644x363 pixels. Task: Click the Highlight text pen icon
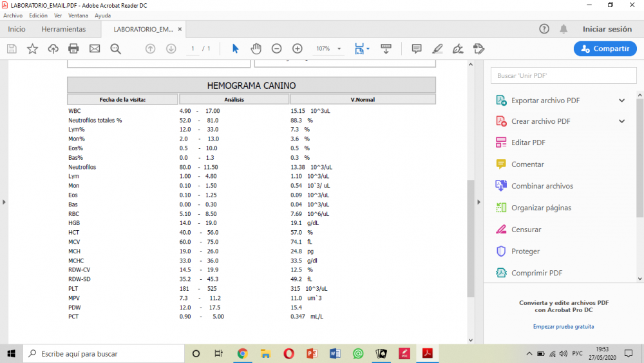(437, 48)
